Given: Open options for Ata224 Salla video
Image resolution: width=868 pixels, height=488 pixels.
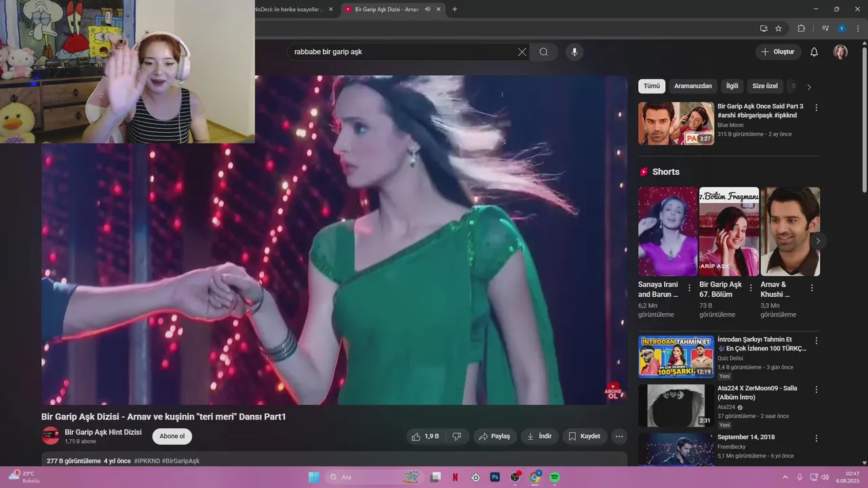Looking at the screenshot, I should pos(816,390).
